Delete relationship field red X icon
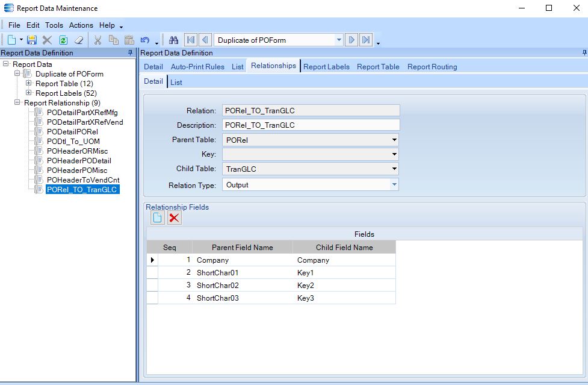 coord(175,218)
